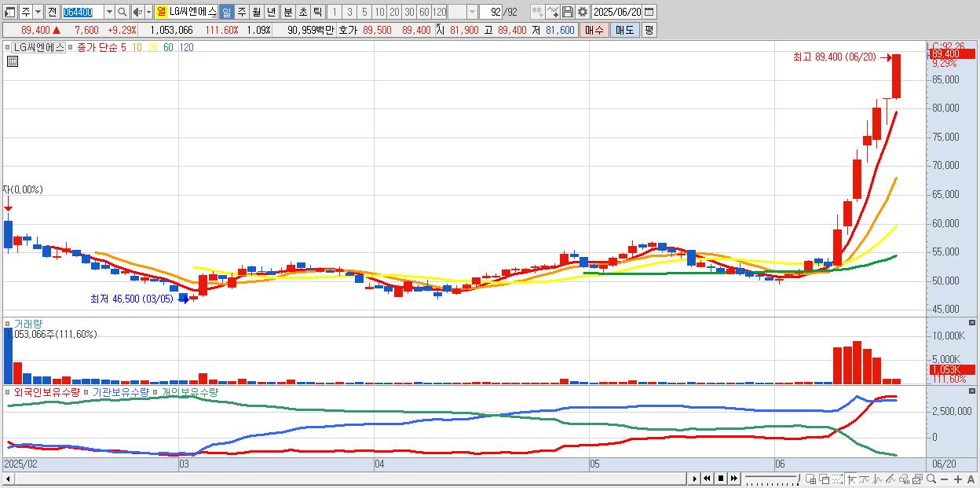Select the 분 (minute) period button
Screen dimensions: 980x488
[287, 12]
